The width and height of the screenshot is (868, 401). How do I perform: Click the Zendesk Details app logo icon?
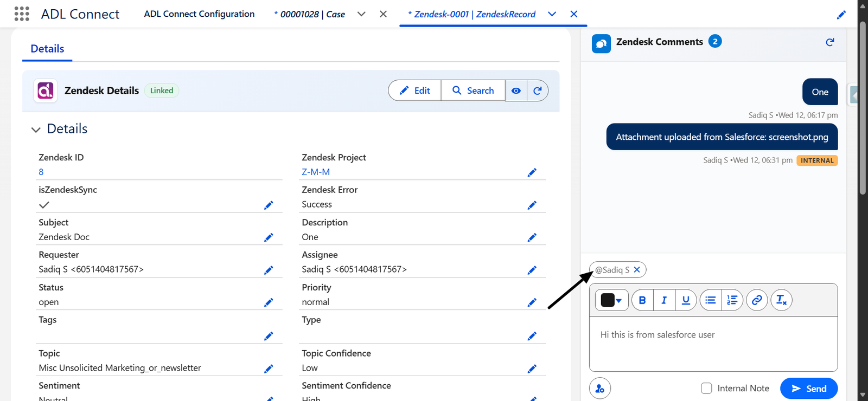point(46,90)
